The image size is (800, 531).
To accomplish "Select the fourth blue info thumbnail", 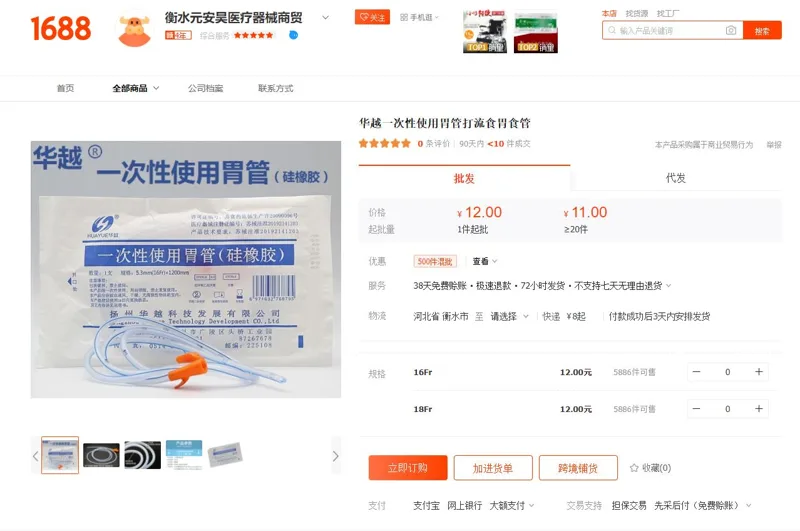I will coord(184,455).
